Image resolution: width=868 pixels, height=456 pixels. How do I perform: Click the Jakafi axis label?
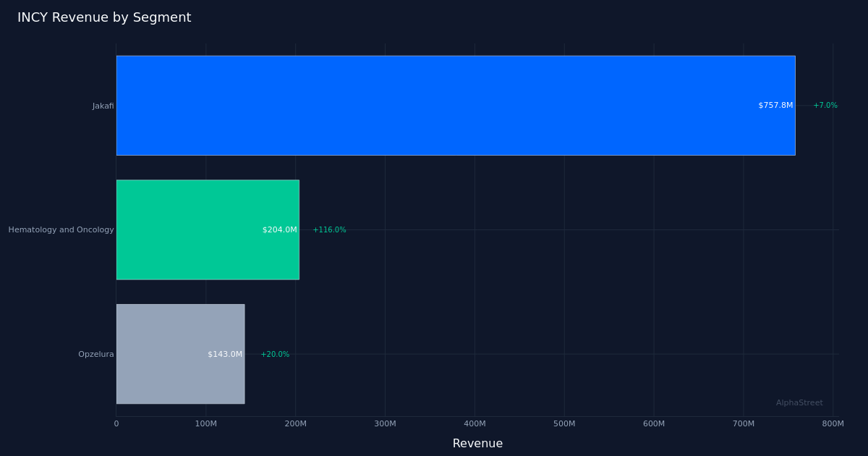point(103,105)
